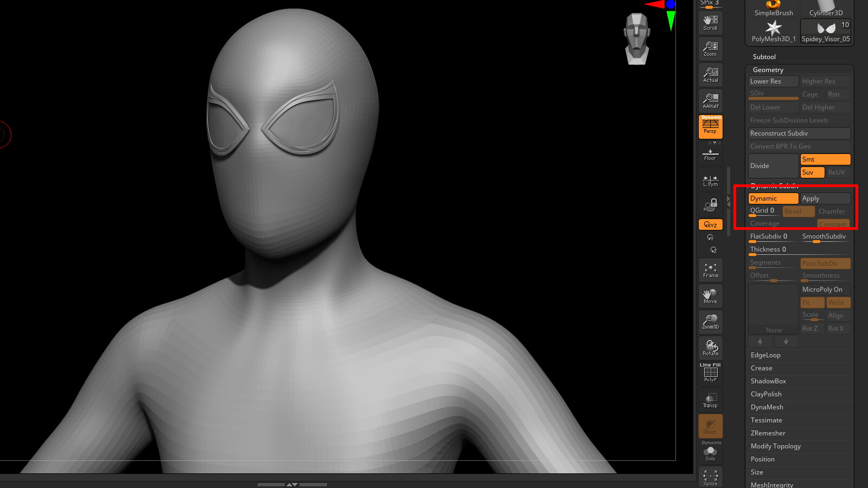
Task: Click Convert BPR To Geo
Action: (x=799, y=146)
